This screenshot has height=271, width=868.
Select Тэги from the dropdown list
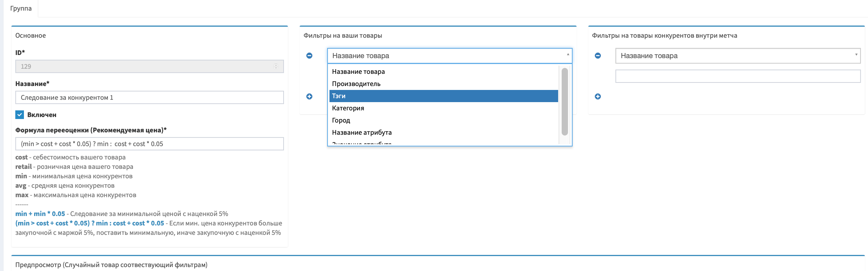(x=443, y=96)
